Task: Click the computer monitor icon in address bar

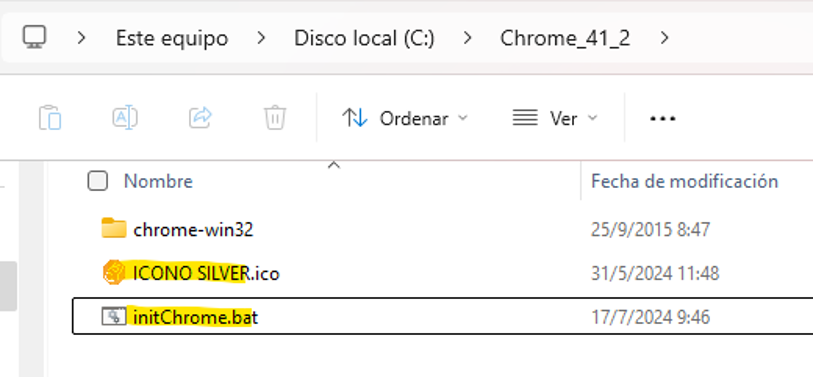Action: tap(35, 37)
